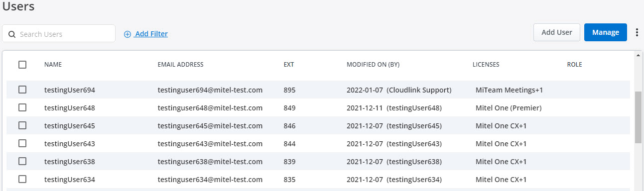Click the scrollbar up arrow
644x191 pixels.
(638, 55)
